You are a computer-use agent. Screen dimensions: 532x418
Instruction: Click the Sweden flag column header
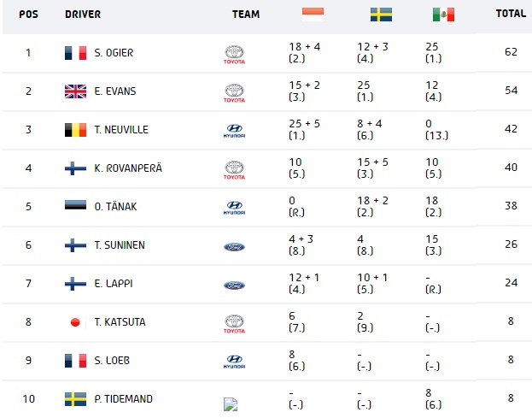[381, 15]
